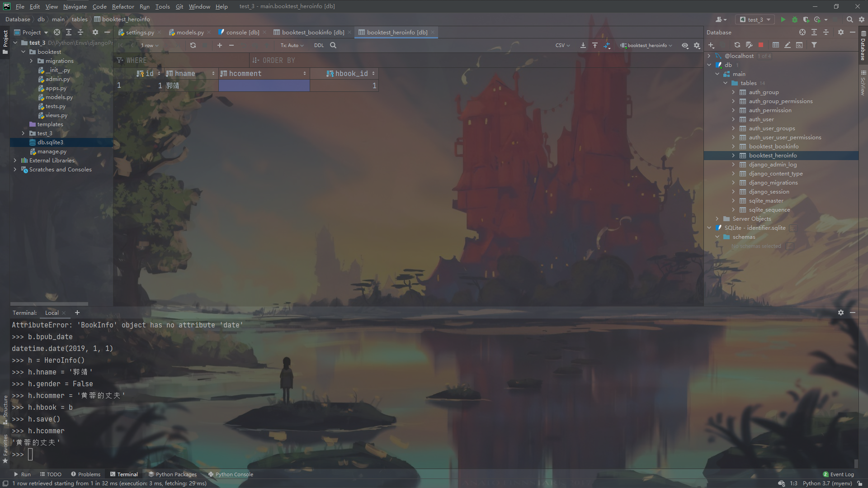Toggle the Favorites tool window stripe button
868x488 pixels.
[5, 449]
